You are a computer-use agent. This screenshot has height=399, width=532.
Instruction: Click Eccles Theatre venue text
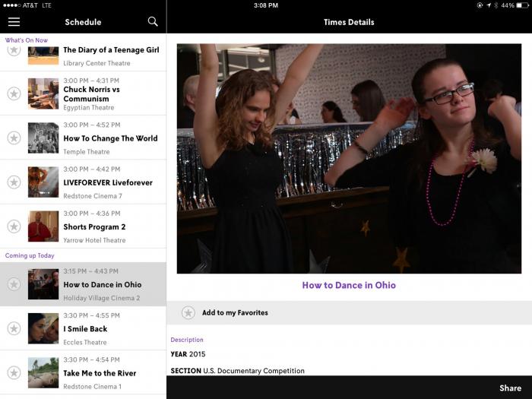(85, 342)
